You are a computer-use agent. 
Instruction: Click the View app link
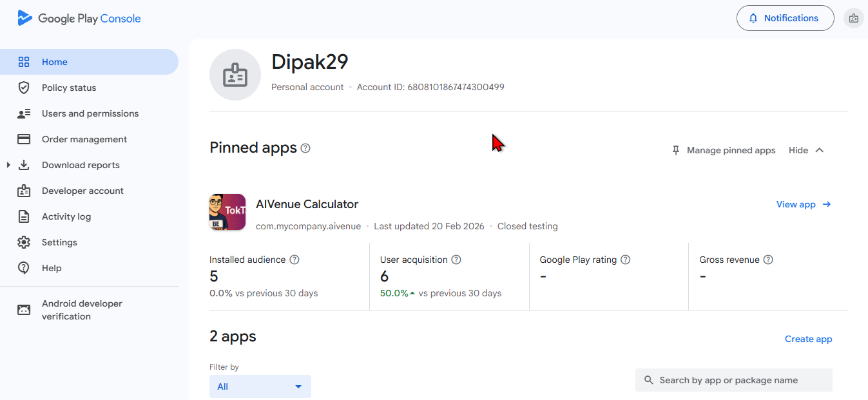click(x=804, y=204)
